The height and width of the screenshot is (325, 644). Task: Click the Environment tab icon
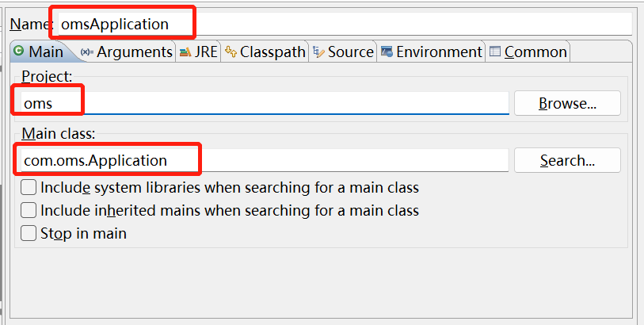pos(387,52)
